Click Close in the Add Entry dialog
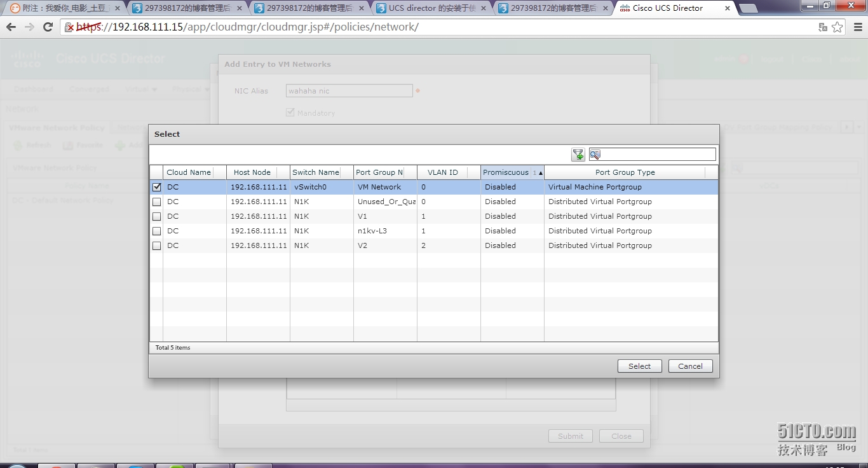868x468 pixels. 621,436
